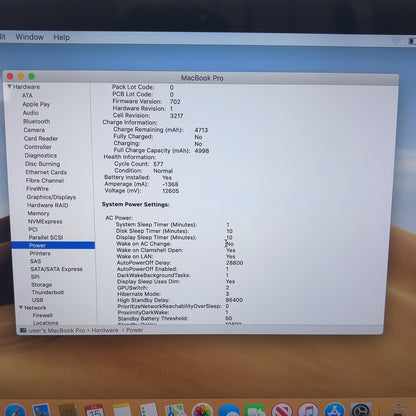Select Bluetooth in the sidebar
The width and height of the screenshot is (416, 416).
click(x=37, y=121)
